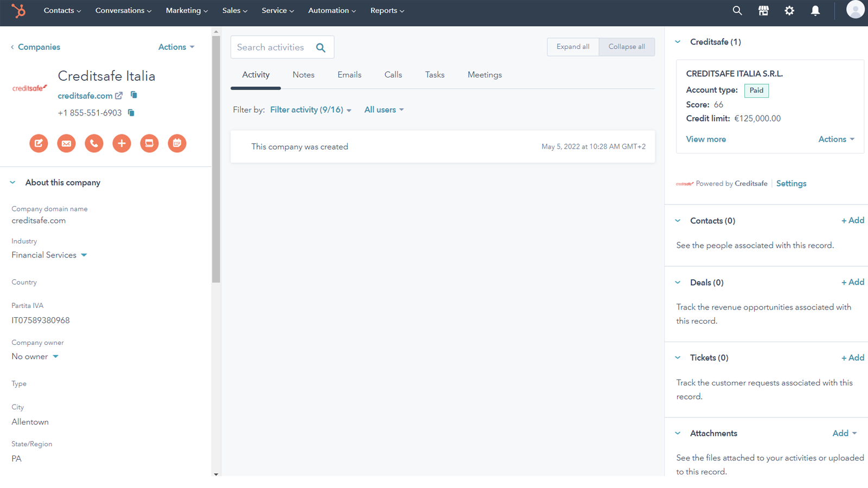Open the Sales menu
This screenshot has height=488, width=868.
[234, 10]
